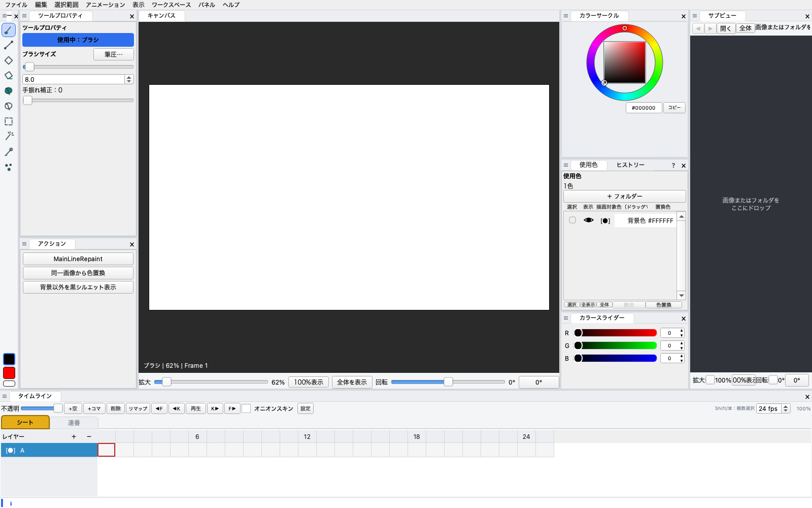Open the ファイル menu

coord(16,5)
